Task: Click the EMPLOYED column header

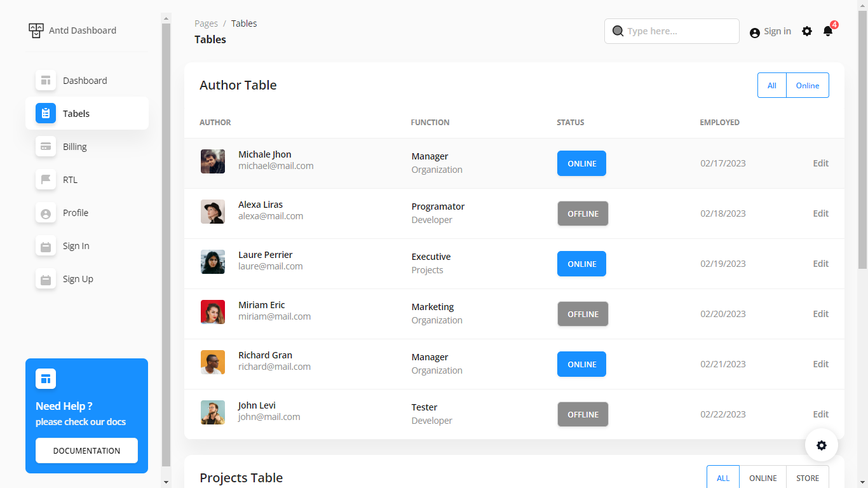Action: tap(720, 122)
